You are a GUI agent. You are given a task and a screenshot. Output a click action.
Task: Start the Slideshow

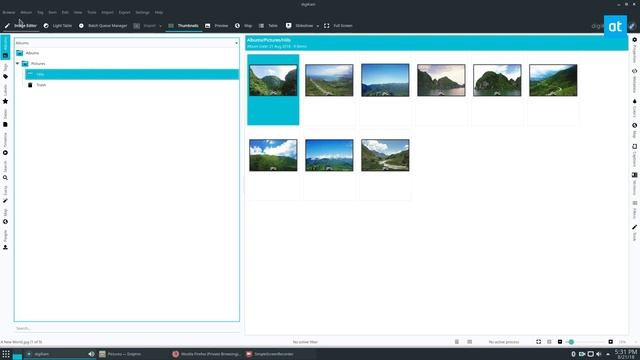click(x=300, y=26)
